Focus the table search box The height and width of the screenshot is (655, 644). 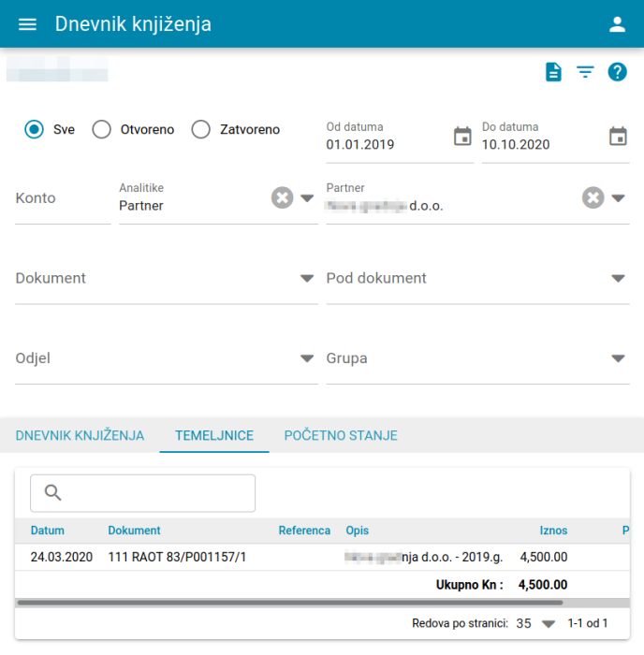coord(143,493)
